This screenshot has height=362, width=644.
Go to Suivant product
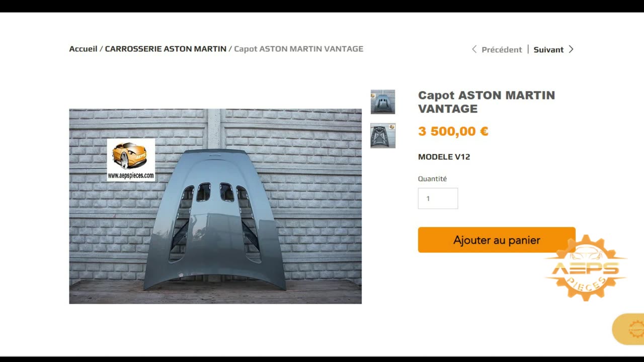(548, 50)
